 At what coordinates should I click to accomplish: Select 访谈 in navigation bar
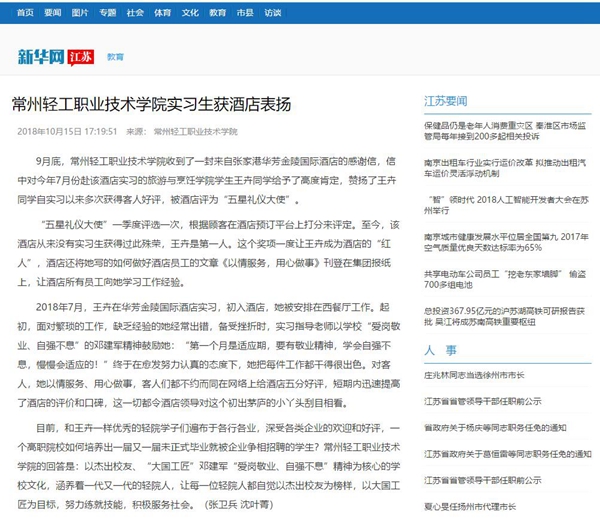tap(273, 13)
